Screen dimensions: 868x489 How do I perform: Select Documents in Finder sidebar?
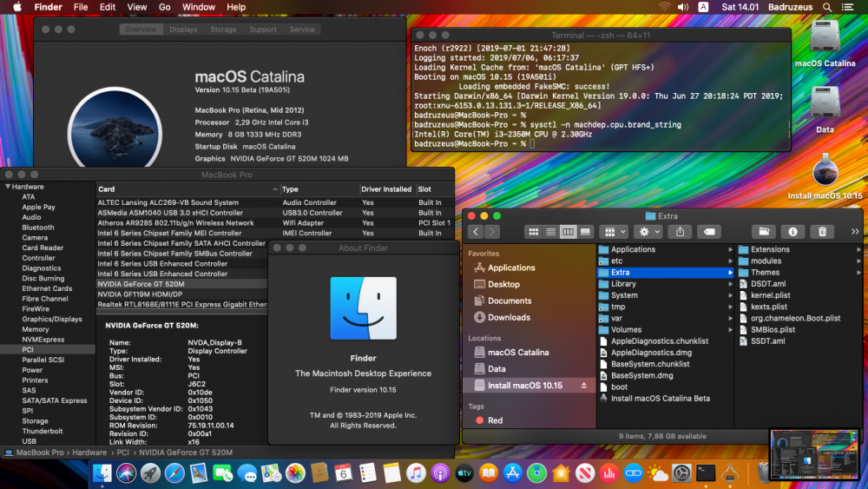click(x=503, y=301)
